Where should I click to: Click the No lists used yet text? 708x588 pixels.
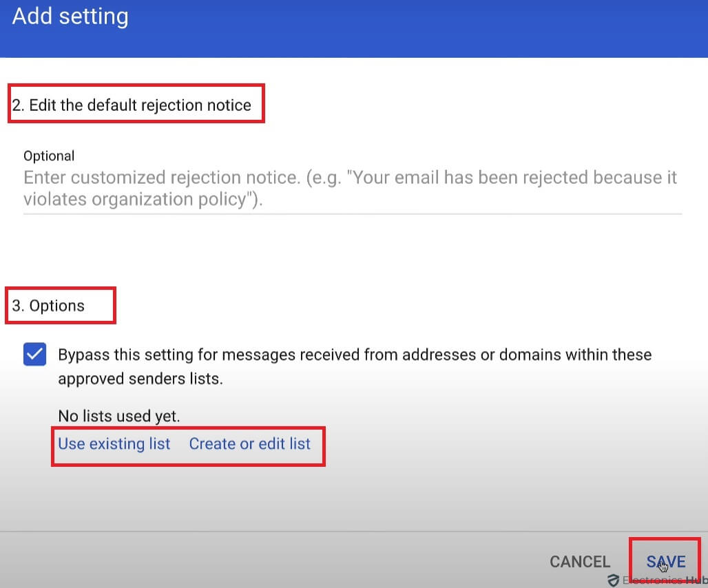click(118, 416)
